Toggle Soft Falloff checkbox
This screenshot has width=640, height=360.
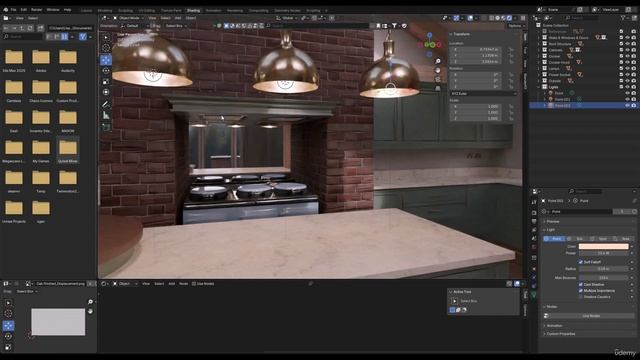click(580, 262)
